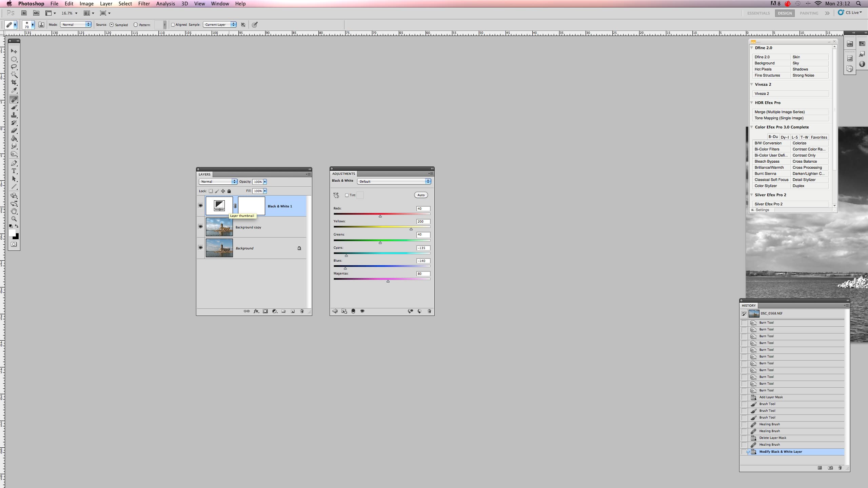The width and height of the screenshot is (868, 488).
Task: Open the Window menu
Action: point(220,4)
